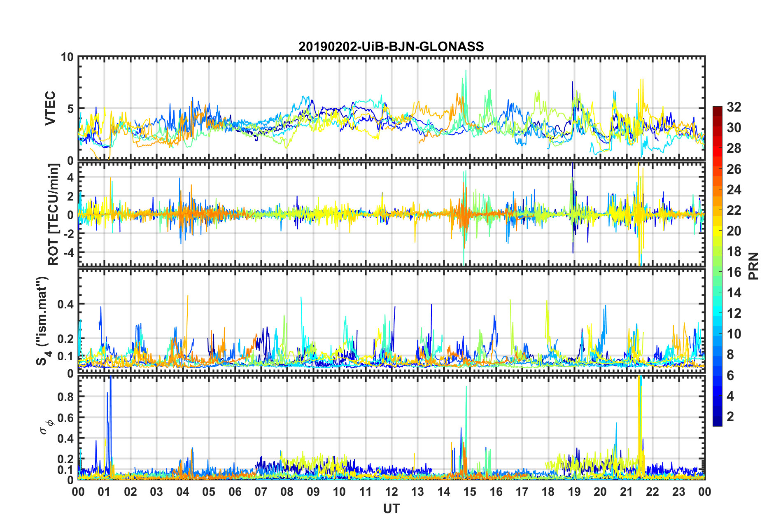This screenshot has height=532, width=783.
Task: Click colorbar tick label 16
Action: 734,272
